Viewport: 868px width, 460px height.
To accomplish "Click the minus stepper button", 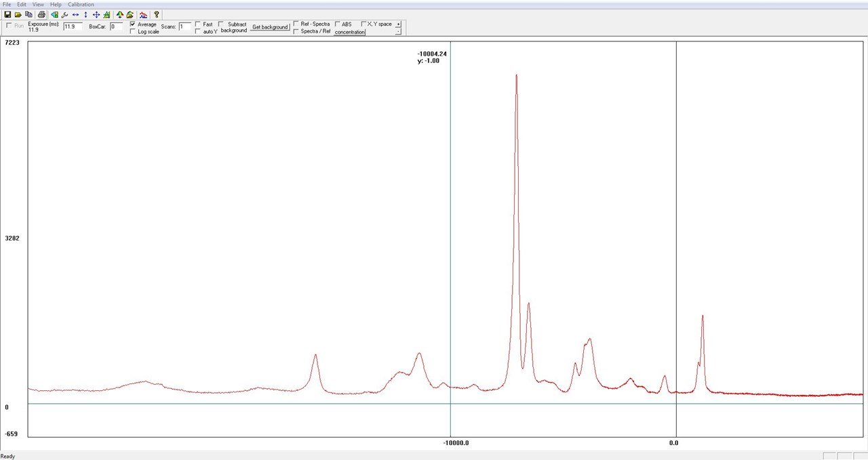I will click(398, 31).
